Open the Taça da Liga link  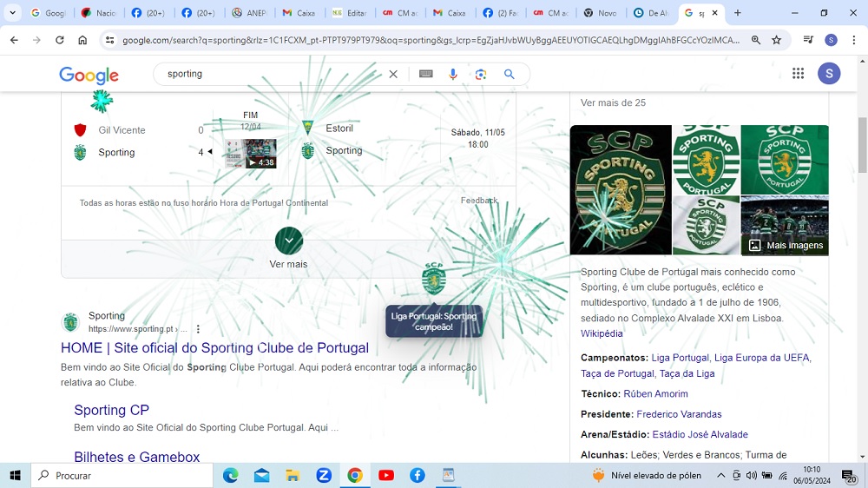(x=687, y=373)
